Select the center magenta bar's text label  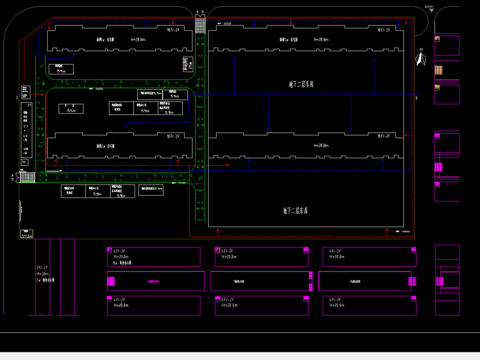click(x=239, y=281)
